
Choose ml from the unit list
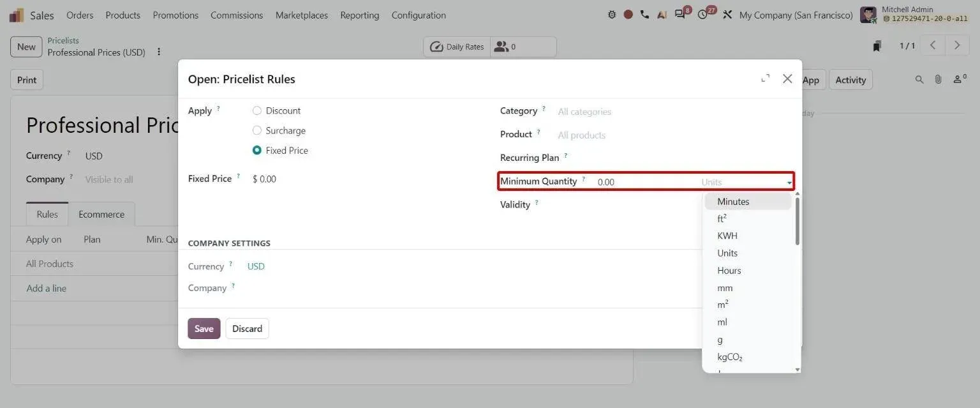(748, 322)
